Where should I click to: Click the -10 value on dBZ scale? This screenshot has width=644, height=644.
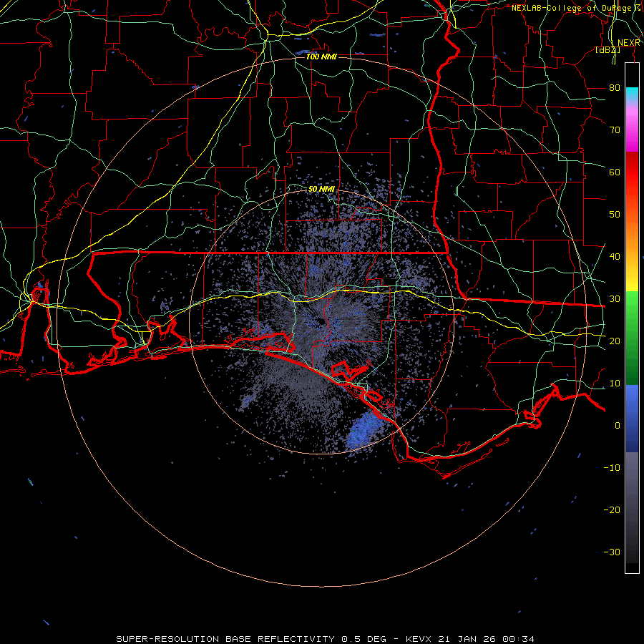pos(612,467)
